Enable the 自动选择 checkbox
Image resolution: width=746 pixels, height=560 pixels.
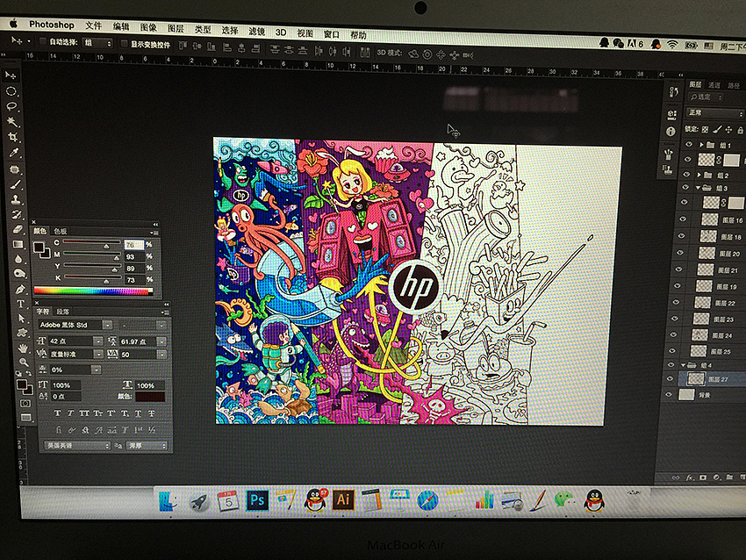click(x=44, y=42)
